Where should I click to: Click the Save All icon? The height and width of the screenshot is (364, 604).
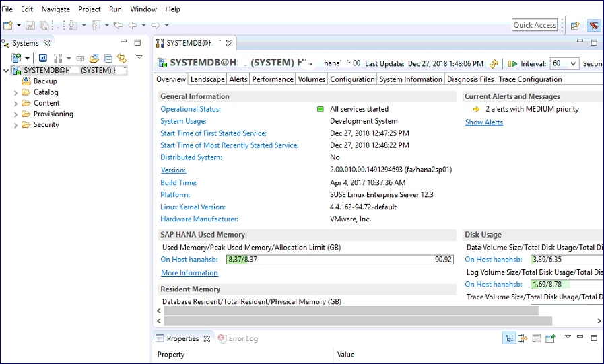click(x=44, y=26)
